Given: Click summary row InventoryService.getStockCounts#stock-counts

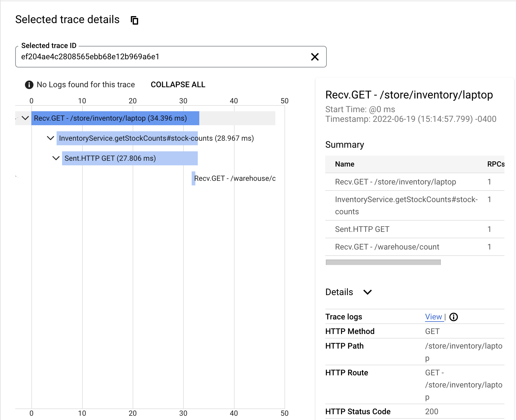Looking at the screenshot, I should 415,206.
